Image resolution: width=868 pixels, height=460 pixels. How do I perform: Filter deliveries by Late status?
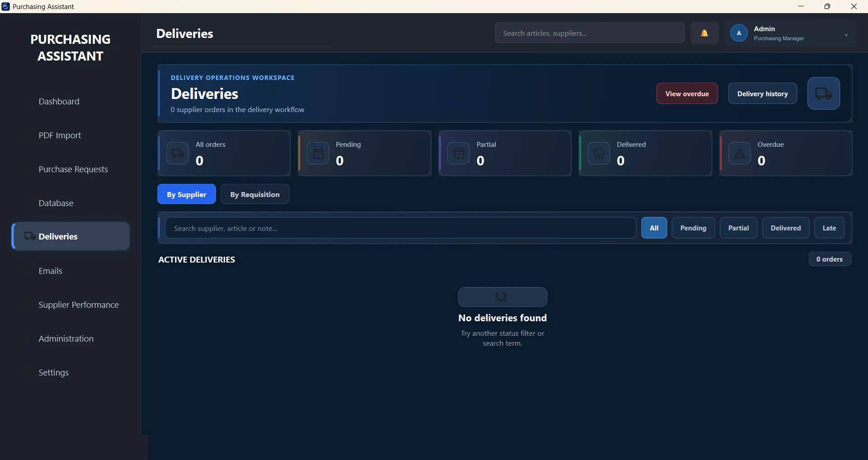[x=829, y=228]
